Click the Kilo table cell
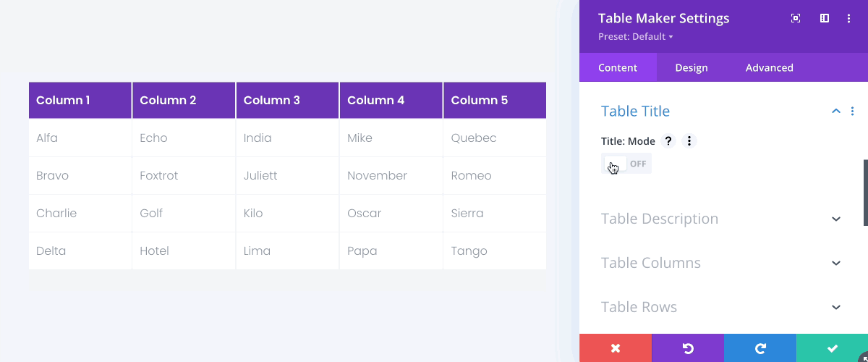Viewport: 868px width, 362px height. pos(288,214)
